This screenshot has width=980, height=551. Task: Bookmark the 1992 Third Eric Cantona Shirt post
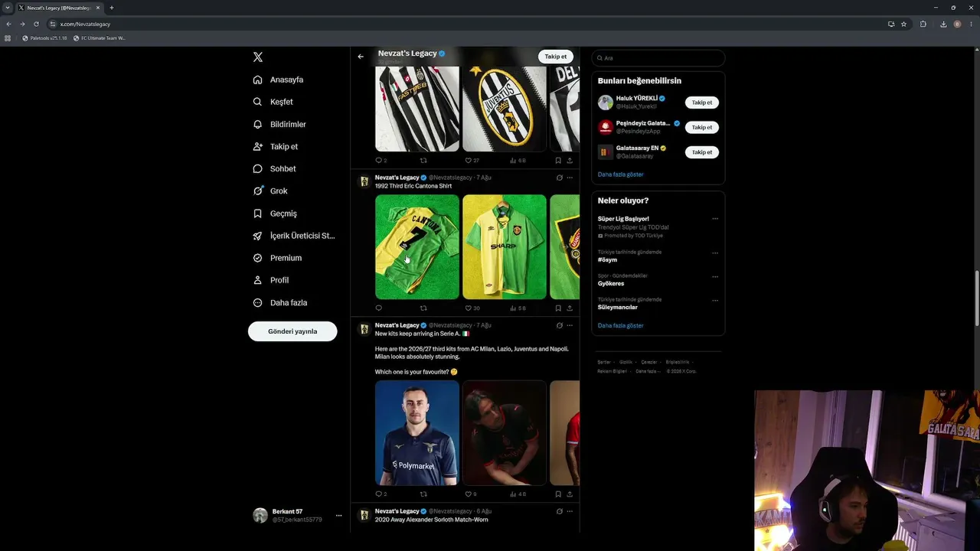pyautogui.click(x=558, y=308)
